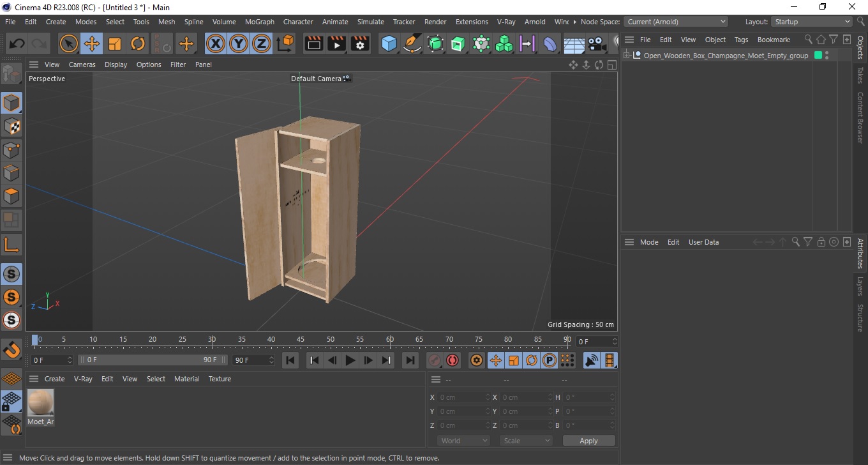Open Attribute Manager Mode menu
868x465 pixels.
tap(649, 242)
